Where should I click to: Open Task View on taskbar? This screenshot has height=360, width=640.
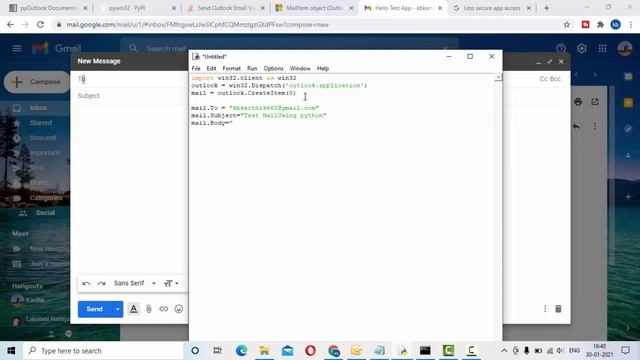click(218, 350)
